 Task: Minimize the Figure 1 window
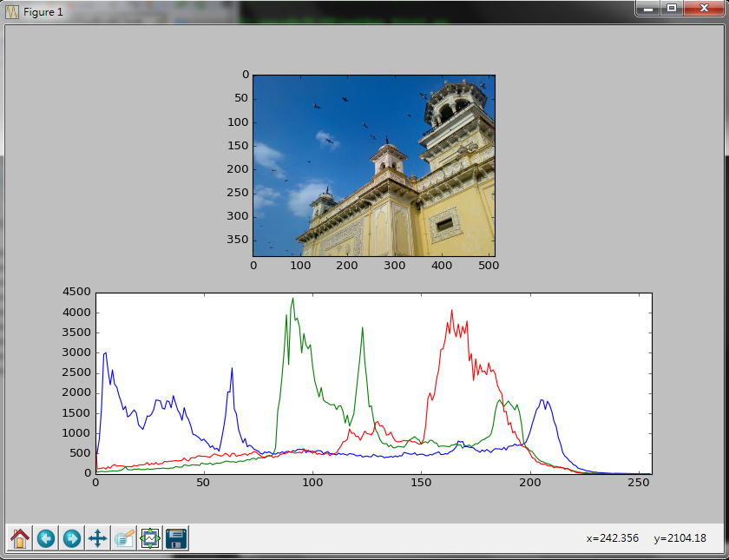(x=647, y=9)
